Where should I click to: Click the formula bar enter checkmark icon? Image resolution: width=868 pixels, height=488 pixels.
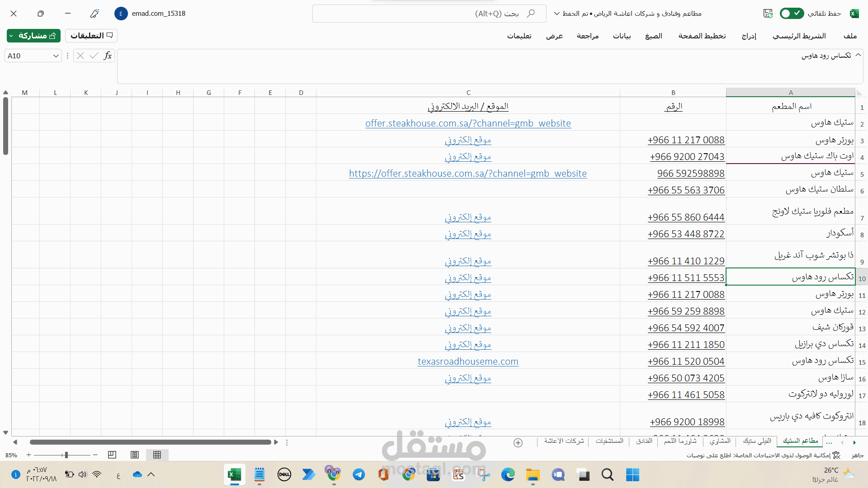point(94,56)
